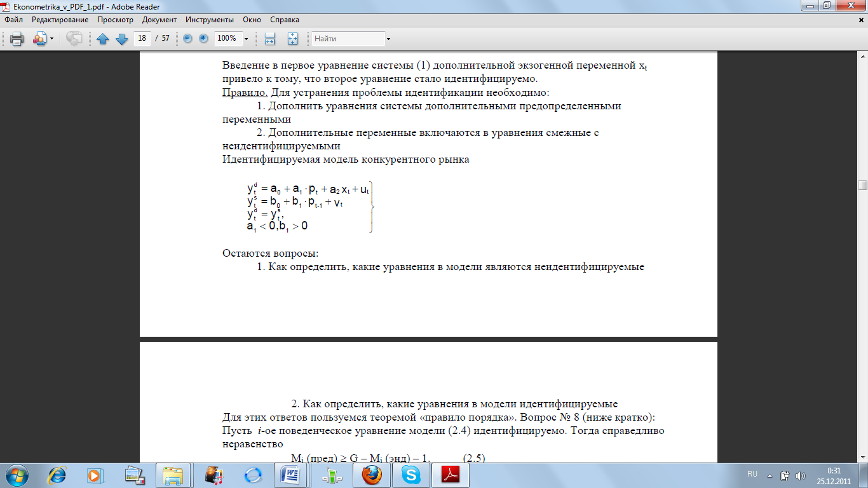Open the Windows Start menu
The image size is (868, 488).
(17, 475)
